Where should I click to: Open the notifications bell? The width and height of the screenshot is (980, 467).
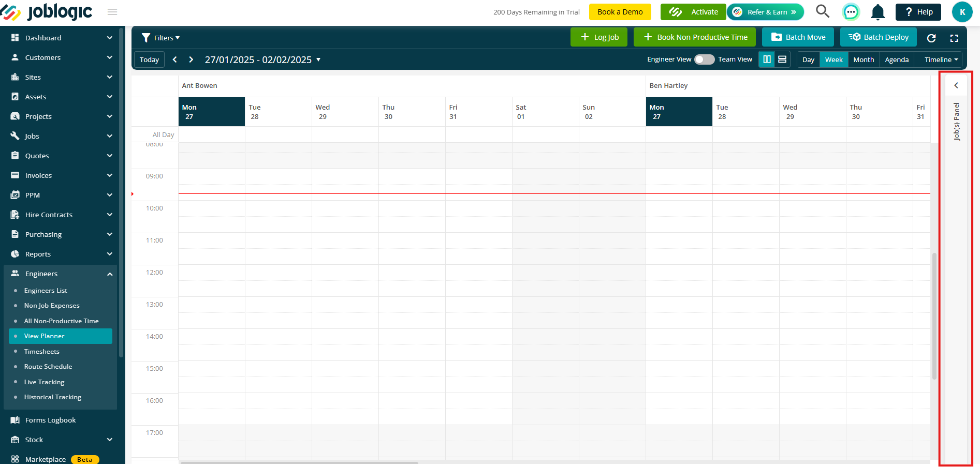877,12
